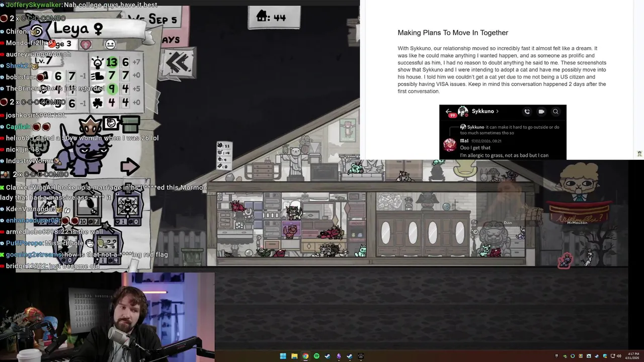Open Google Chrome from the taskbar

(x=305, y=356)
